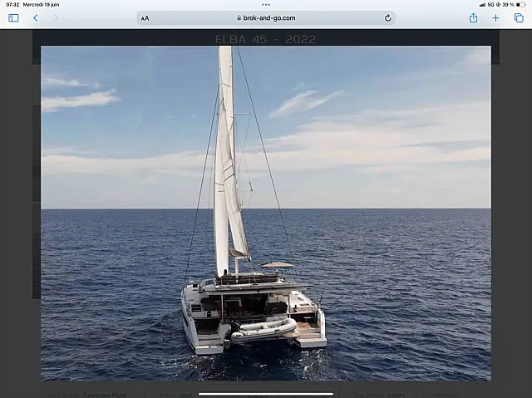Click the catamaran photo
This screenshot has height=398, width=532.
tap(266, 214)
